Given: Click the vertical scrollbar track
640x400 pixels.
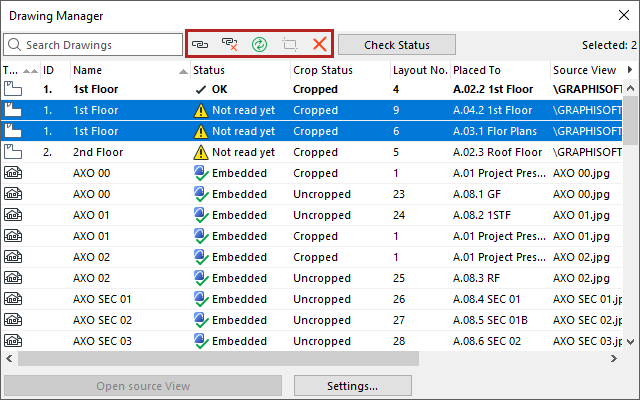Looking at the screenshot, I should click(631, 250).
